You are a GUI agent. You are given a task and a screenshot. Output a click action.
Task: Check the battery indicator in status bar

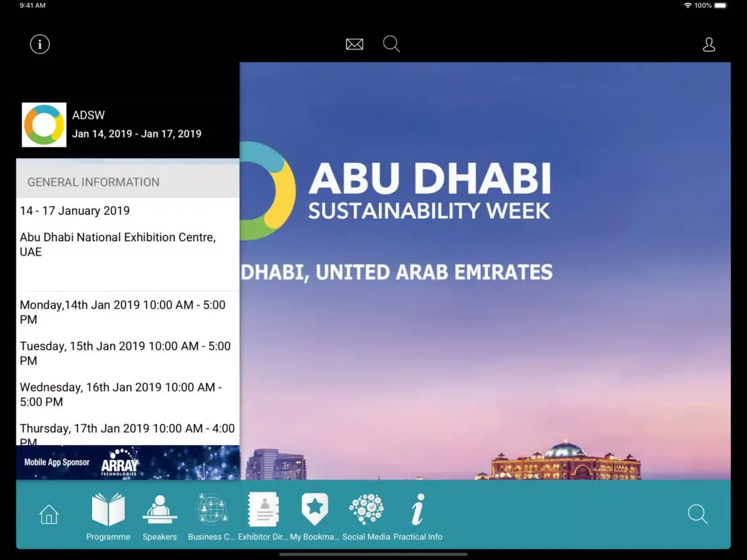(721, 6)
